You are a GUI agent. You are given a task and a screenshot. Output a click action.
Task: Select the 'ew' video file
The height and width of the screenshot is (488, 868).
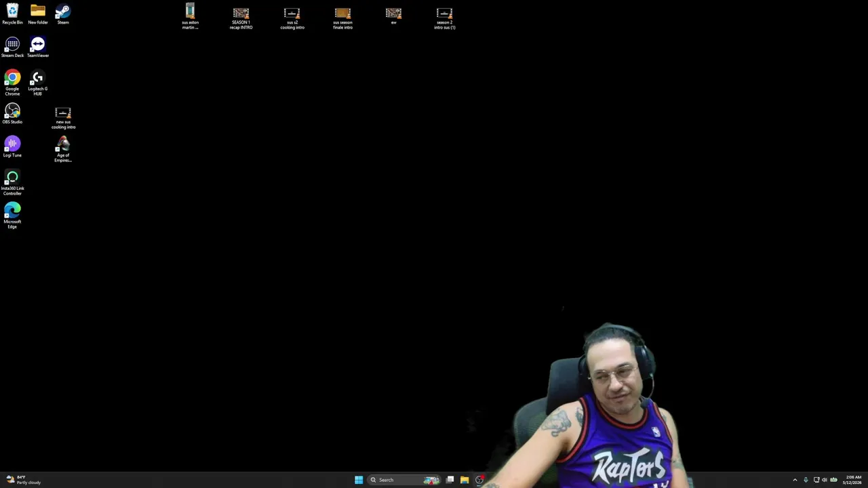pyautogui.click(x=393, y=16)
